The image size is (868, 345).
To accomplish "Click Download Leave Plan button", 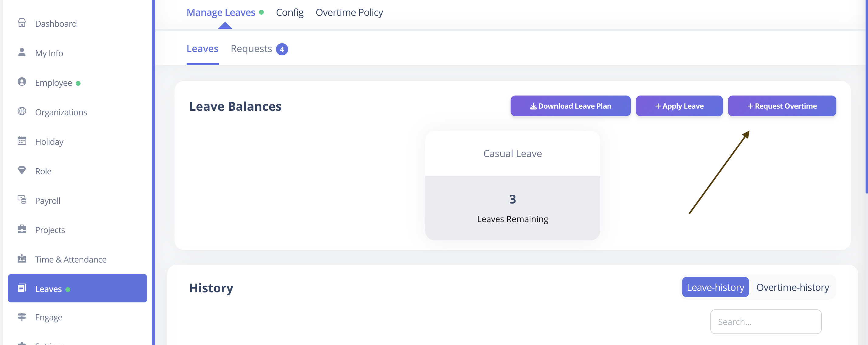I will click(570, 106).
